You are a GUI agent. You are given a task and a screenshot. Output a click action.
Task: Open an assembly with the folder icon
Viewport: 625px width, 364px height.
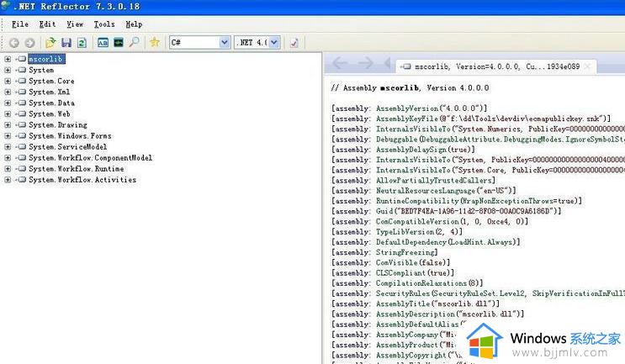(50, 42)
